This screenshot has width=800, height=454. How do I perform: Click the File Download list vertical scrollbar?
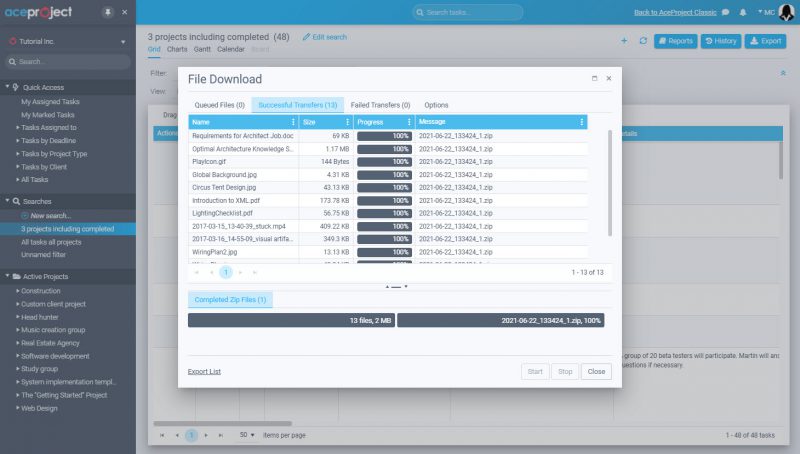click(x=609, y=183)
